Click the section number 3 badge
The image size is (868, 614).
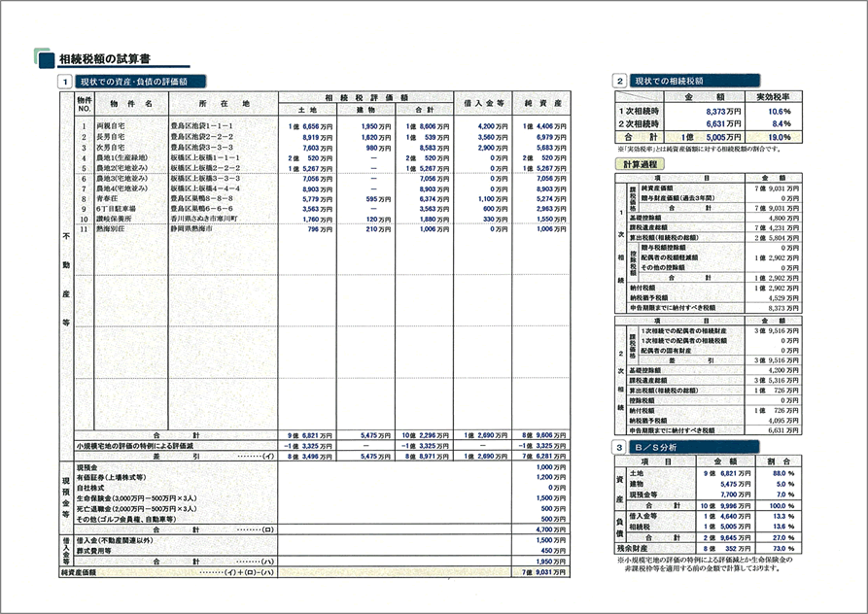point(620,447)
